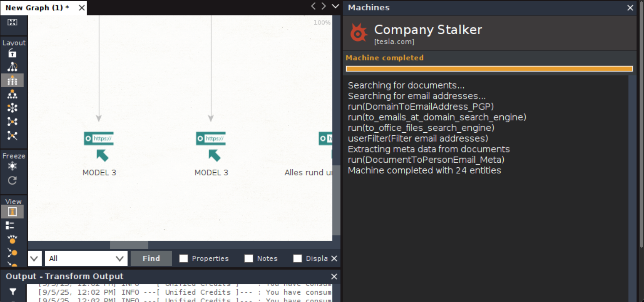Select the Organic layout icon
The height and width of the screenshot is (302, 644).
click(x=12, y=122)
